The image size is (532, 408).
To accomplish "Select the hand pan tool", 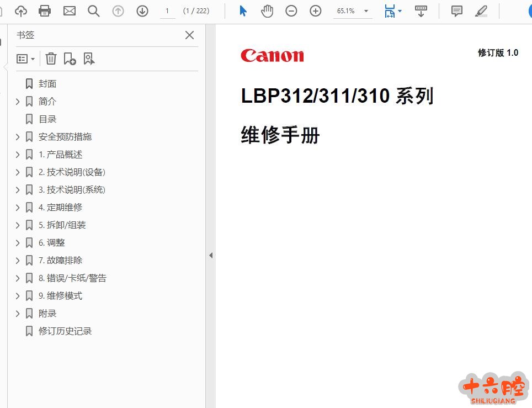I will tap(267, 10).
